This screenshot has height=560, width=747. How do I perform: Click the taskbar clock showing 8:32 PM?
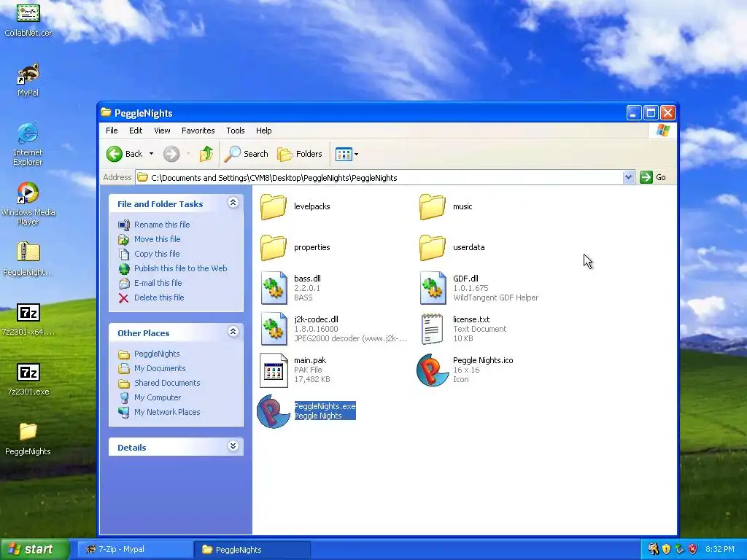coord(720,549)
